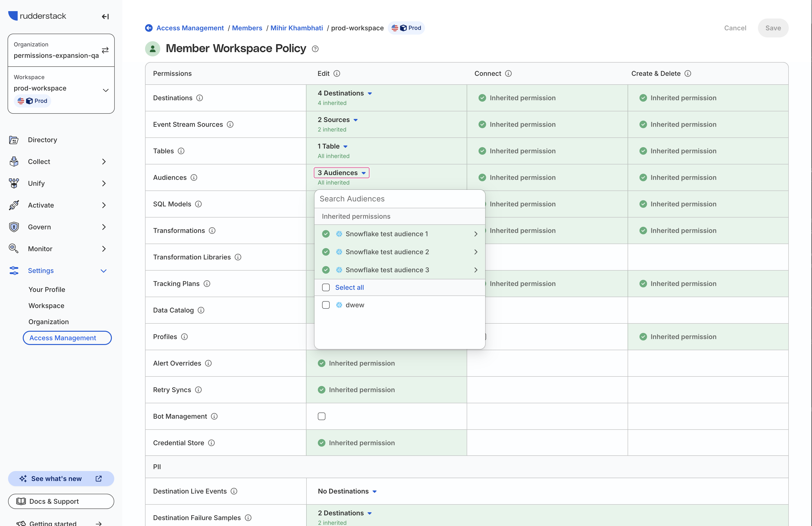Viewport: 812px width, 526px height.
Task: Expand Snowflake test audience 2 details
Action: click(476, 252)
